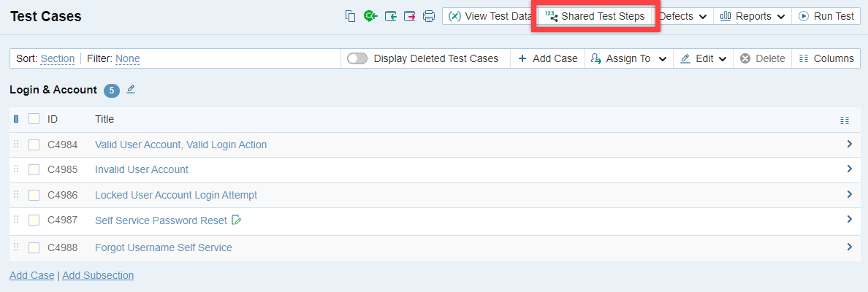This screenshot has width=868, height=292.
Task: Click the copy test cases icon
Action: (351, 16)
